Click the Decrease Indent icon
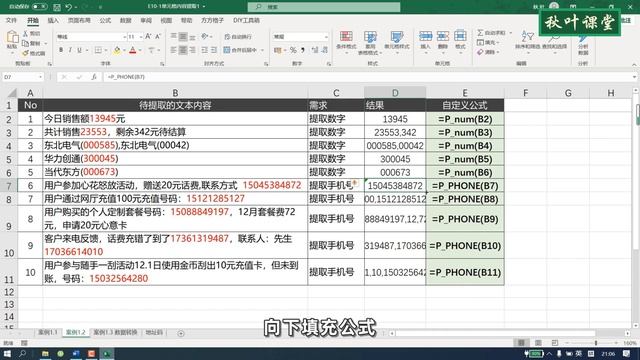This screenshot has height=360, width=640. 204,50
